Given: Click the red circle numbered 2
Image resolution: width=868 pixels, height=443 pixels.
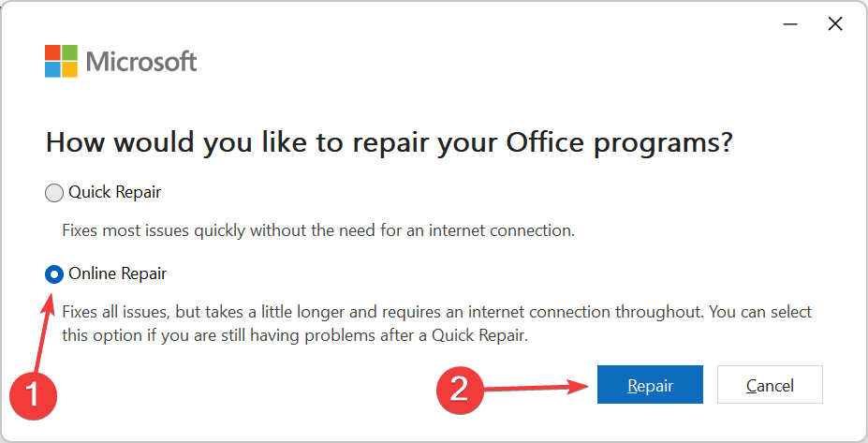Looking at the screenshot, I should [460, 390].
